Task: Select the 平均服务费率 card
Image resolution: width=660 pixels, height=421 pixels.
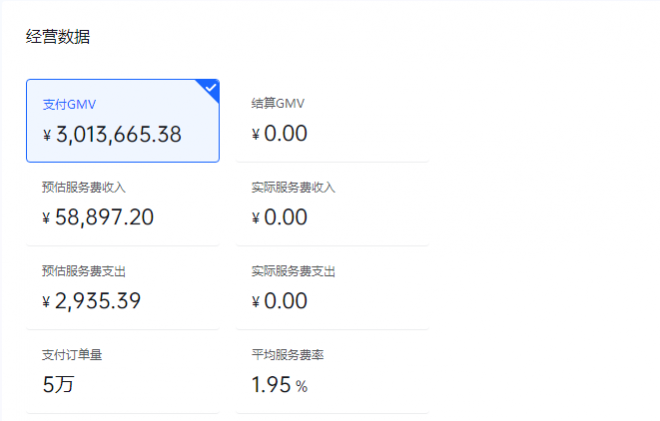Action: (x=333, y=372)
